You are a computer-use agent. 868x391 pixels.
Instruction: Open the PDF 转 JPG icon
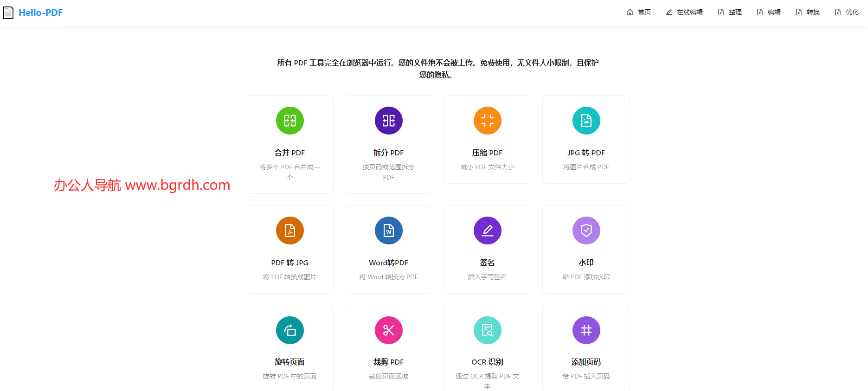(289, 231)
